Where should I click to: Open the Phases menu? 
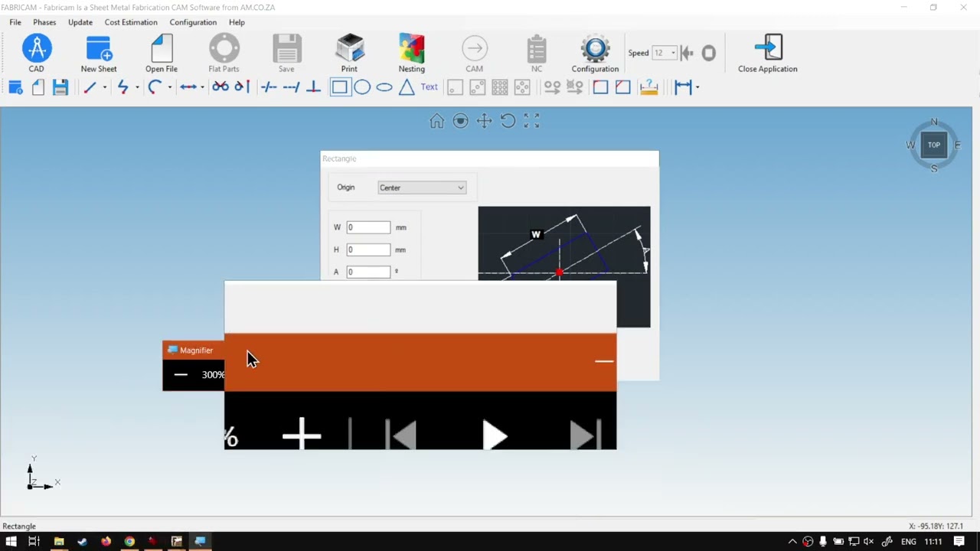coord(44,22)
